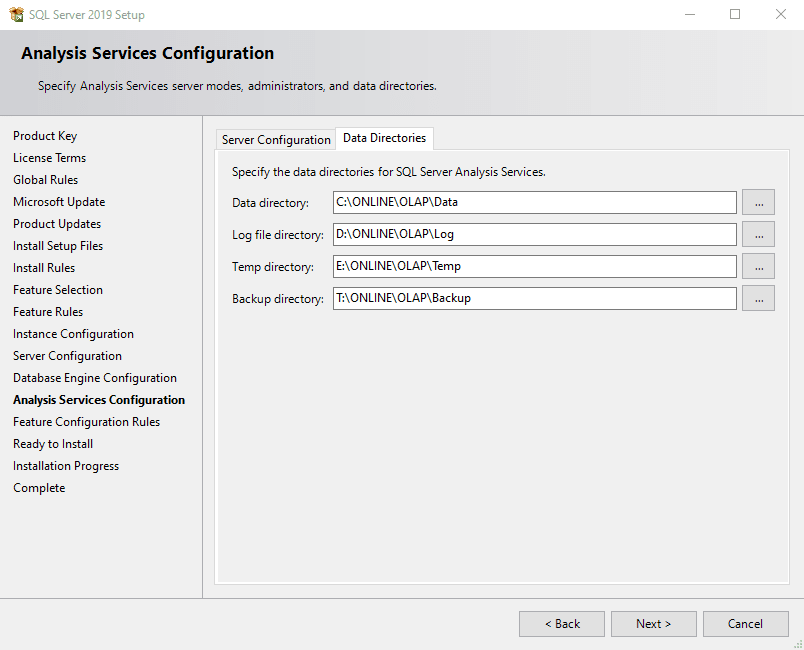The height and width of the screenshot is (650, 804).
Task: Go back with the Back button
Action: 561,624
